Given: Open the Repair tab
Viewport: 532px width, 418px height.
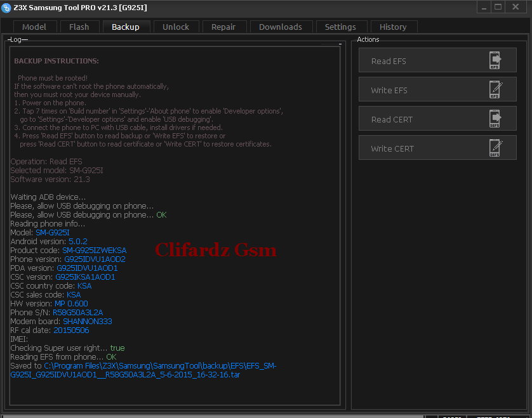Looking at the screenshot, I should tap(223, 27).
